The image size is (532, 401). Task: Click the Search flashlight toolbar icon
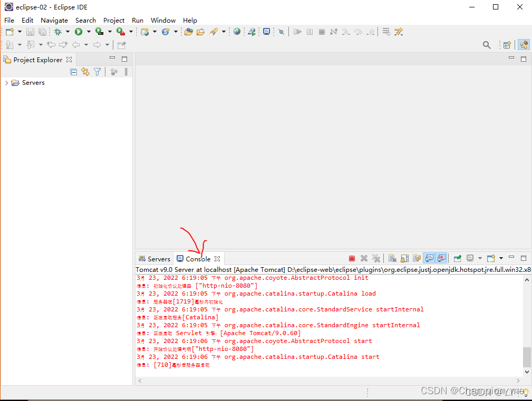click(x=214, y=32)
